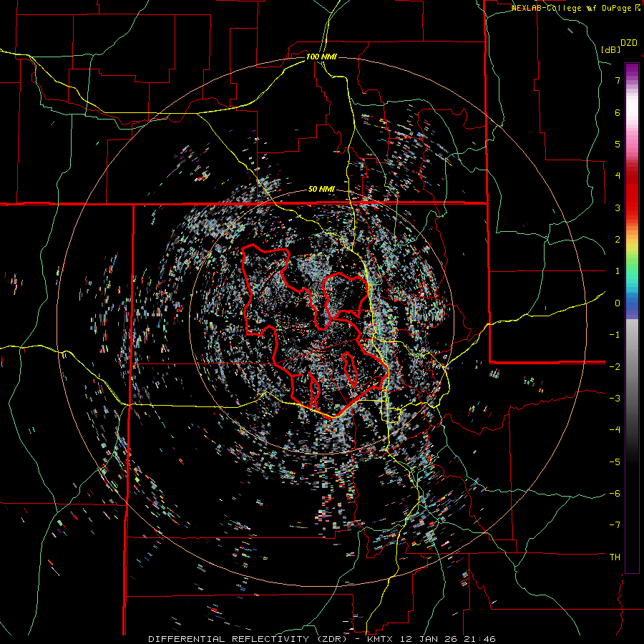This screenshot has height=644, width=644.
Task: Click the 6 value on the scale
Action: (618, 112)
